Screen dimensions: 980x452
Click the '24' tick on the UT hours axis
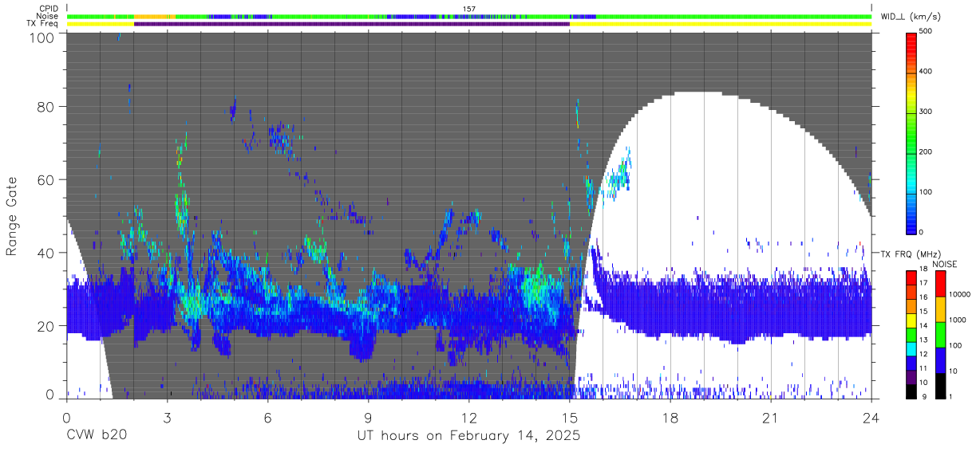(x=871, y=417)
